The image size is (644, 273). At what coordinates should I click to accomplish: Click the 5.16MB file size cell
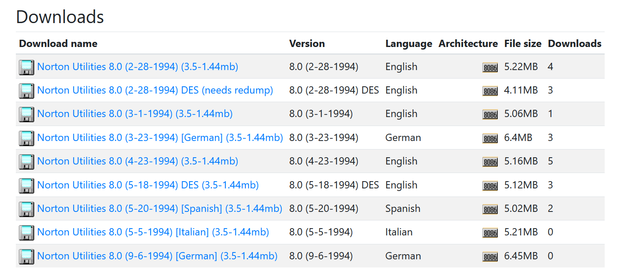click(521, 161)
